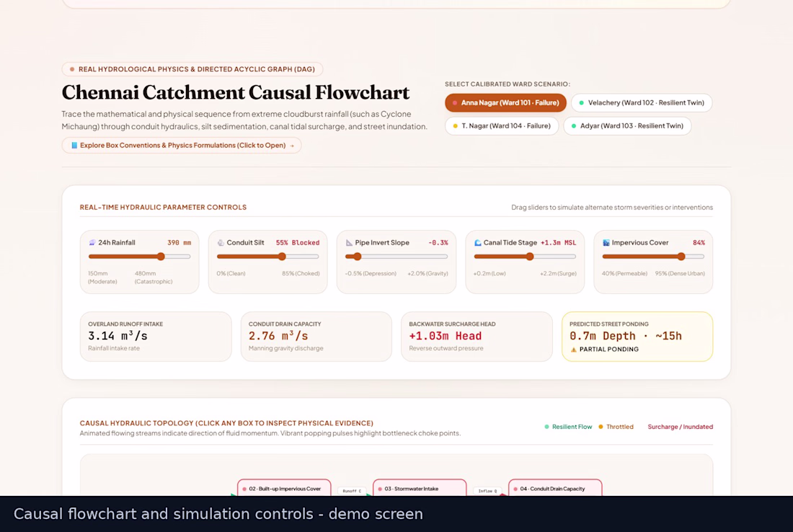Click the Backwater Surcharge Head card
This screenshot has width=793, height=532.
(x=477, y=337)
